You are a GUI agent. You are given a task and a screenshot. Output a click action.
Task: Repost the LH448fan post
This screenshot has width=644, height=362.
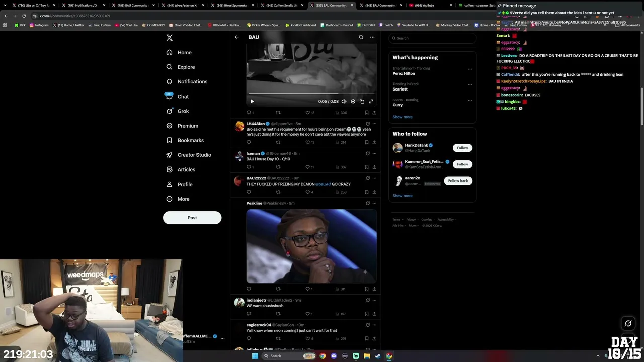point(278,142)
